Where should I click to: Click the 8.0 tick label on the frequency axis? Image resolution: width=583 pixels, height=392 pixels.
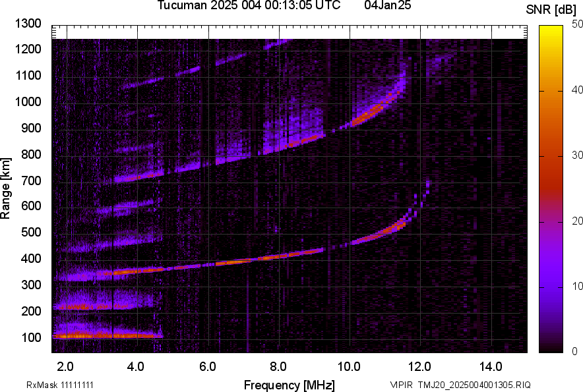point(278,366)
